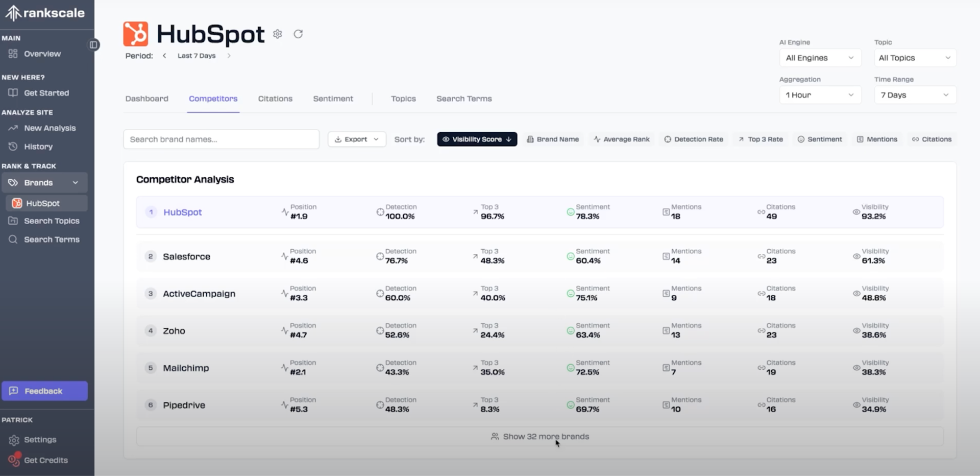Sort by Citations

tap(932, 139)
